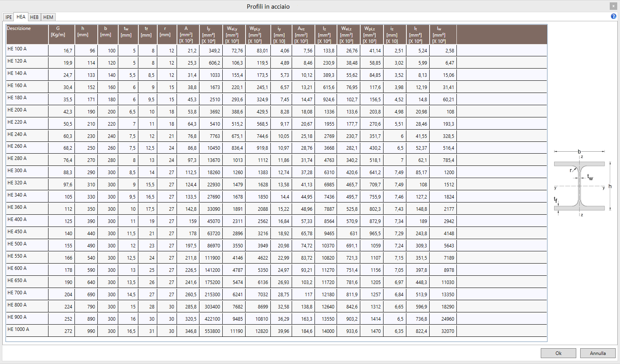Screen dimensions: 620x364
Task: Select the HE 340 A row
Action: [x=277, y=197]
